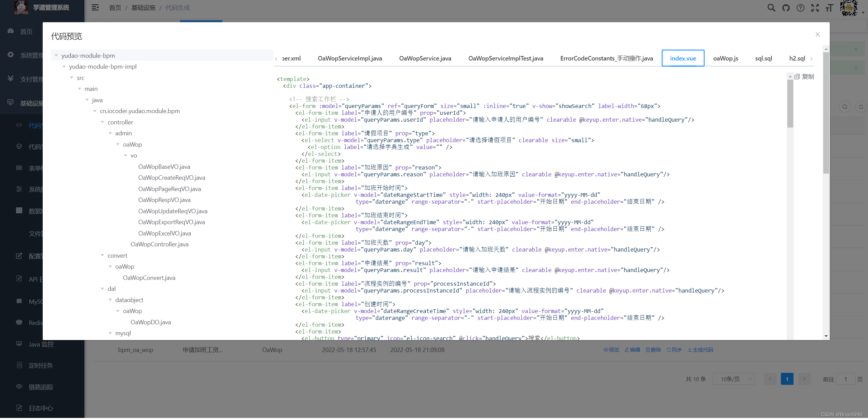Toggle fullscreen with the expand icon

click(x=815, y=8)
